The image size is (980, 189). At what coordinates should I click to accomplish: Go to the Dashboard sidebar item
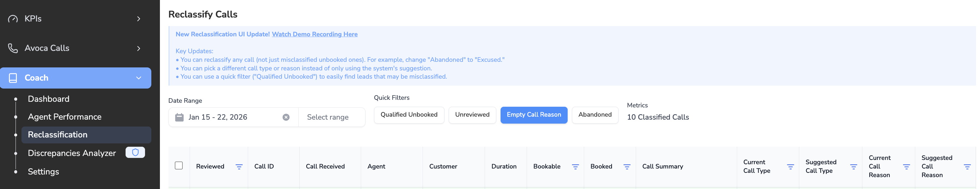click(x=49, y=99)
